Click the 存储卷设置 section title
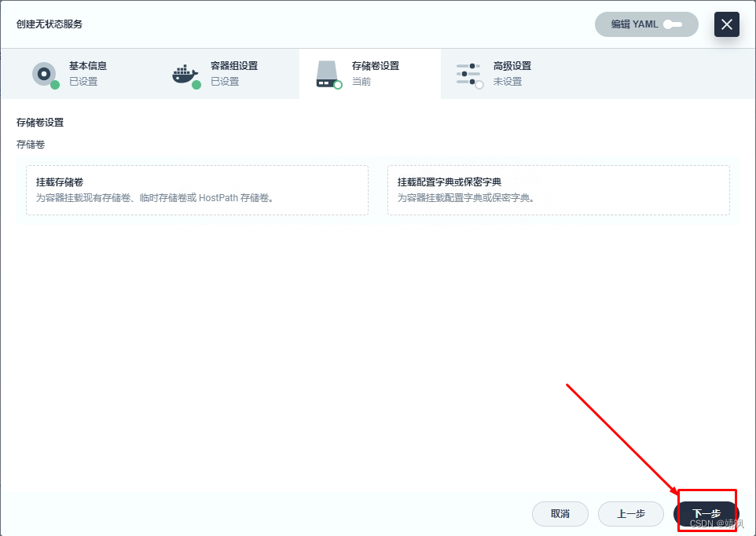Screen dimensions: 756x536 pyautogui.click(x=40, y=123)
